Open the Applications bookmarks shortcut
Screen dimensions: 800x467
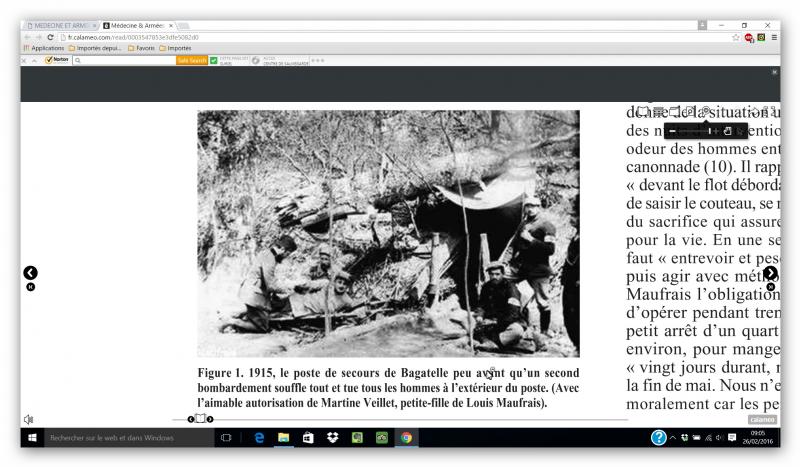click(44, 48)
